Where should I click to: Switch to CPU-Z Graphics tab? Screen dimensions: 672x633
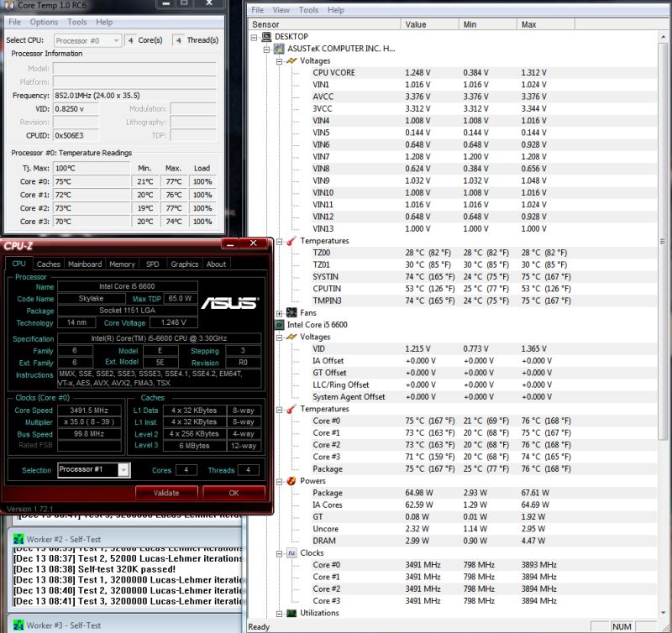point(185,264)
